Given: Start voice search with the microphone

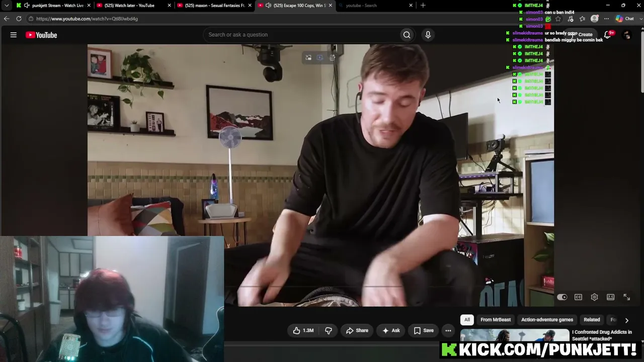Looking at the screenshot, I should pos(428,35).
